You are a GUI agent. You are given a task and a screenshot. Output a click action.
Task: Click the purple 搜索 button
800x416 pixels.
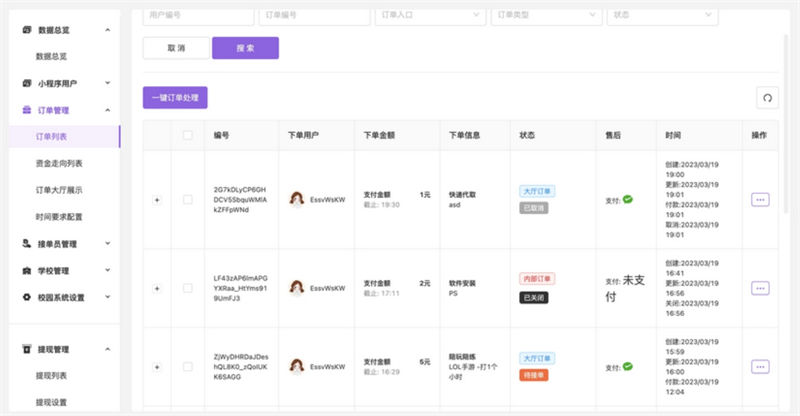point(245,48)
